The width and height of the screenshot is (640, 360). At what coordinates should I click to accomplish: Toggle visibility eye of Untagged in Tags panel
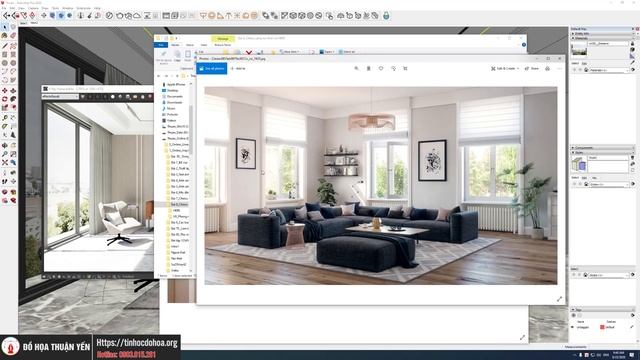572,327
